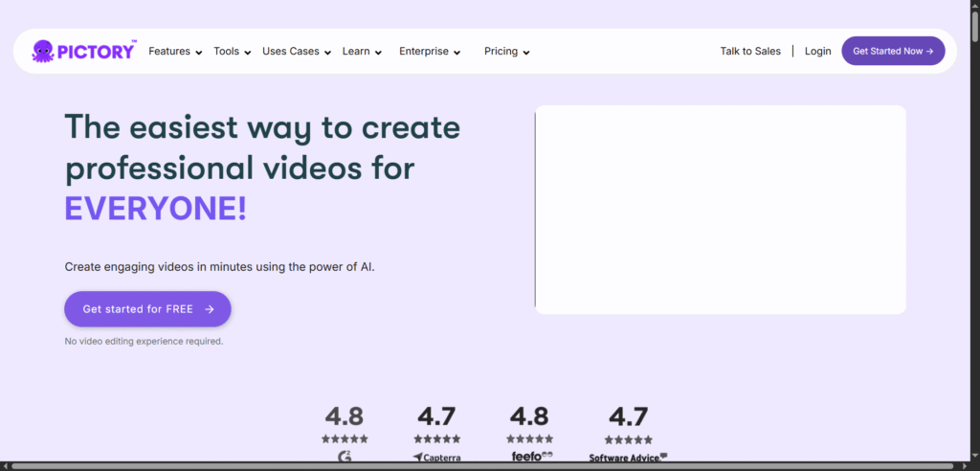Open the Tools menu

pos(226,52)
